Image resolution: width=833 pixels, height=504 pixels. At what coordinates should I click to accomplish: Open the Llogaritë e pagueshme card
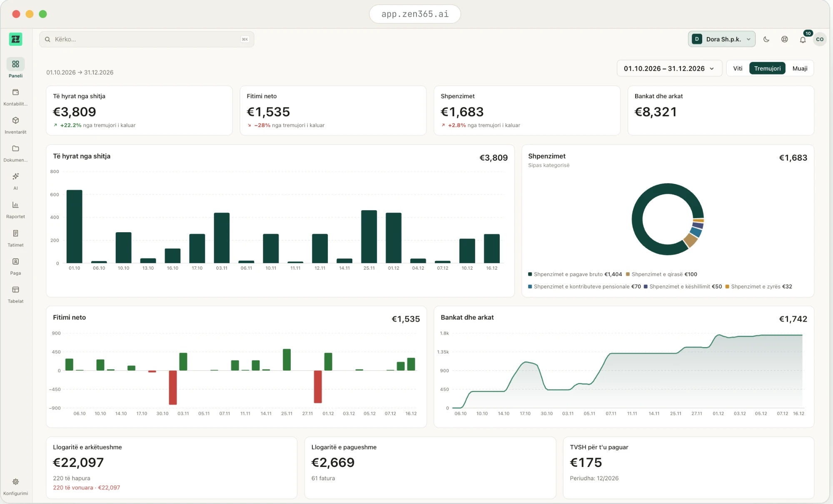click(430, 467)
